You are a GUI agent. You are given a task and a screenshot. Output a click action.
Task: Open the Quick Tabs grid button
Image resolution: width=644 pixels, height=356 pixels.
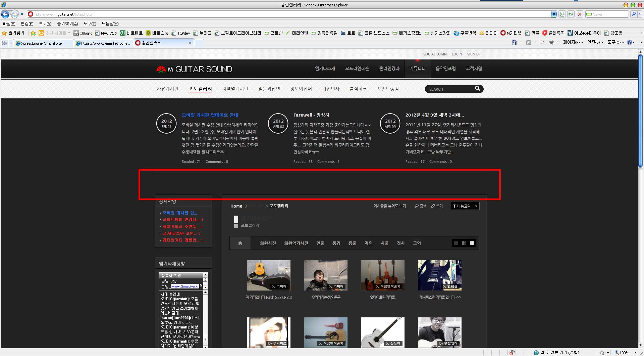(5, 43)
